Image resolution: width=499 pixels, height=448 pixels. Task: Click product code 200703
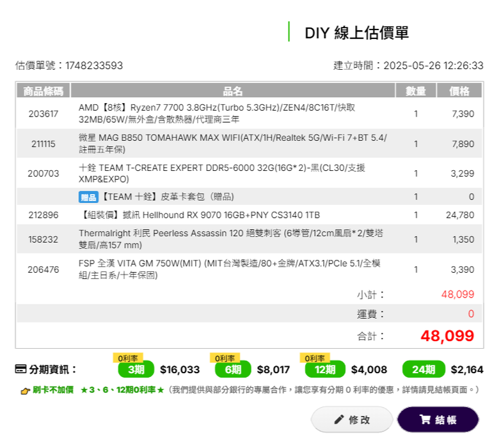coord(44,173)
